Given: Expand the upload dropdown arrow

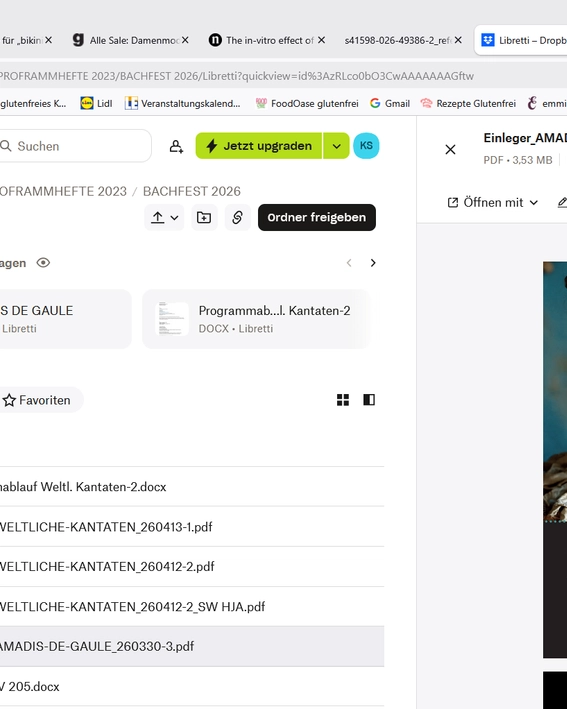Looking at the screenshot, I should [x=175, y=218].
